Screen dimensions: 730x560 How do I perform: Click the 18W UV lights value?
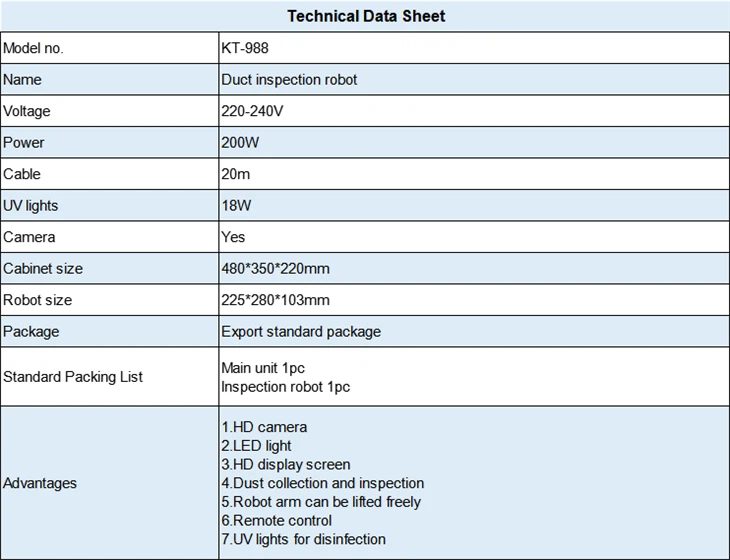tap(237, 205)
